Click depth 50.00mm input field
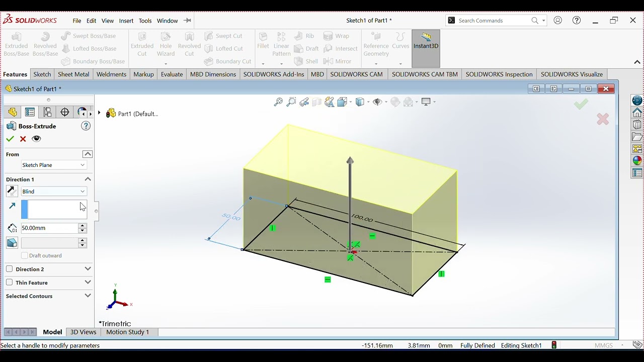644x362 pixels. tap(49, 228)
